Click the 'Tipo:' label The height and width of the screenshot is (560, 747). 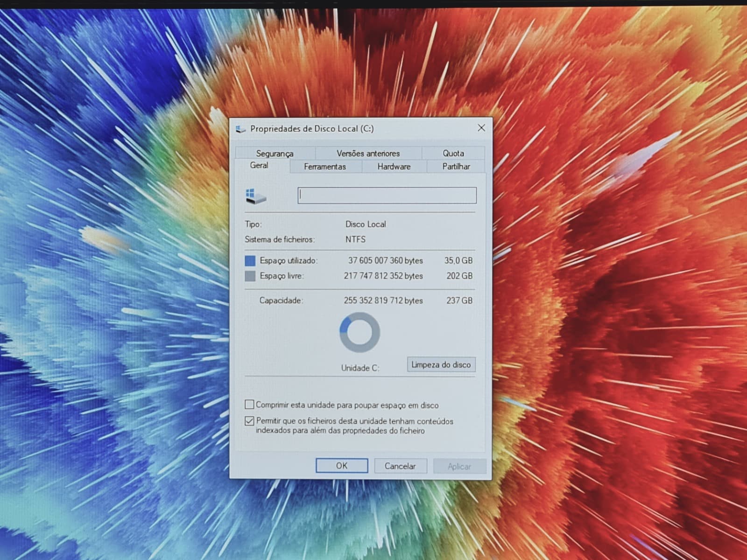pyautogui.click(x=253, y=224)
